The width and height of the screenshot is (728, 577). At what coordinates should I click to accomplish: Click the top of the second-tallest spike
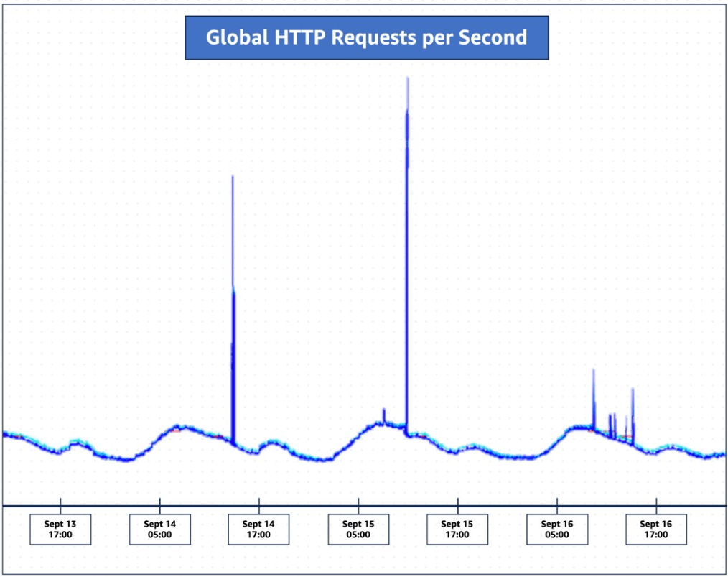point(233,177)
